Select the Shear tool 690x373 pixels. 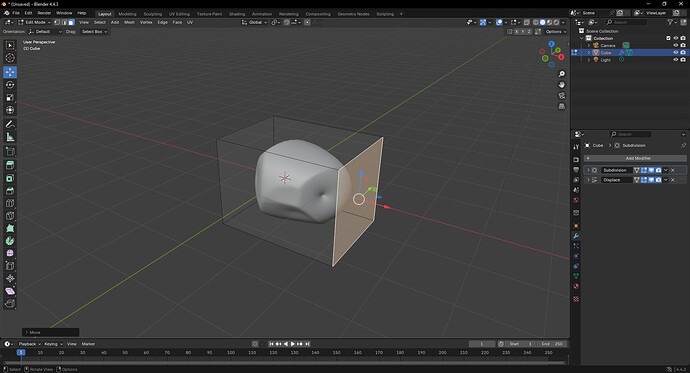coord(10,291)
